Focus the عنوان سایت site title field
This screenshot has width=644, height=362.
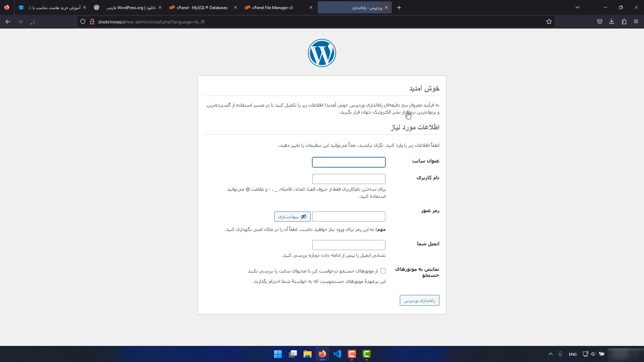[349, 162]
